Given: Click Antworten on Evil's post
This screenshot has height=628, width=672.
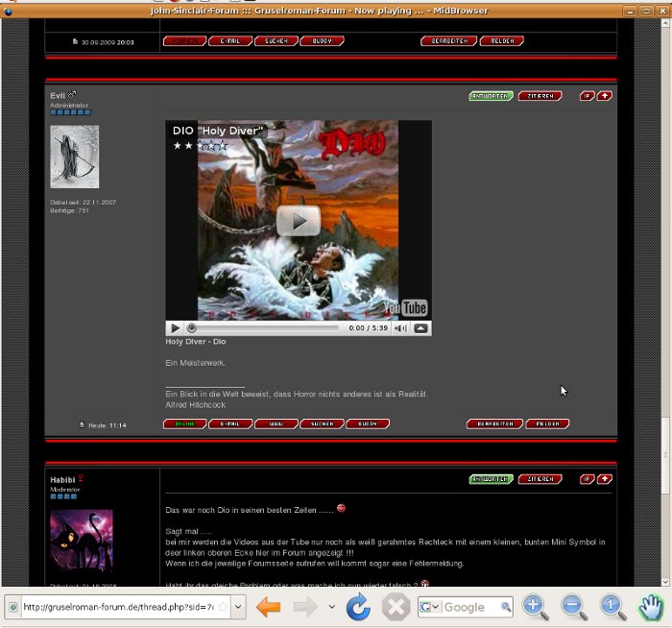Looking at the screenshot, I should coord(491,96).
